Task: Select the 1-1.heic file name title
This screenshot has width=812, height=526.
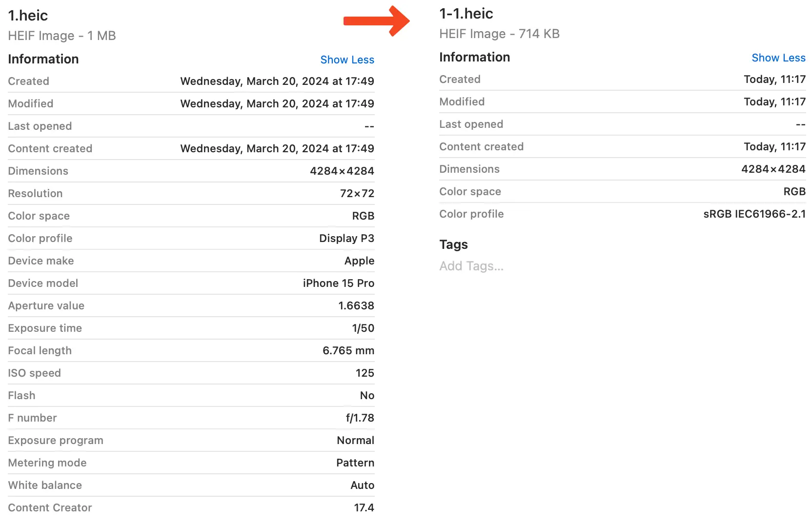Action: [x=466, y=14]
